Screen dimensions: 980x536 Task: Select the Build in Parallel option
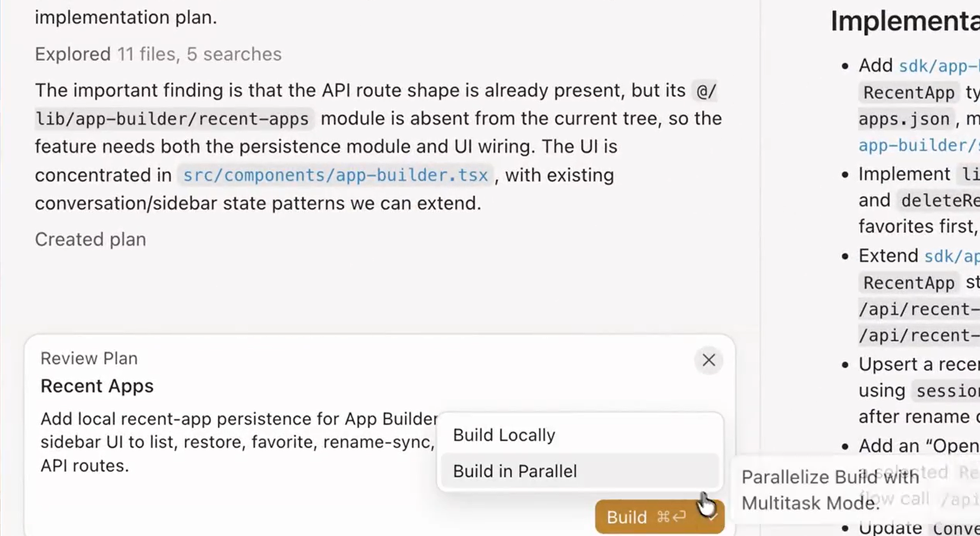click(580, 471)
